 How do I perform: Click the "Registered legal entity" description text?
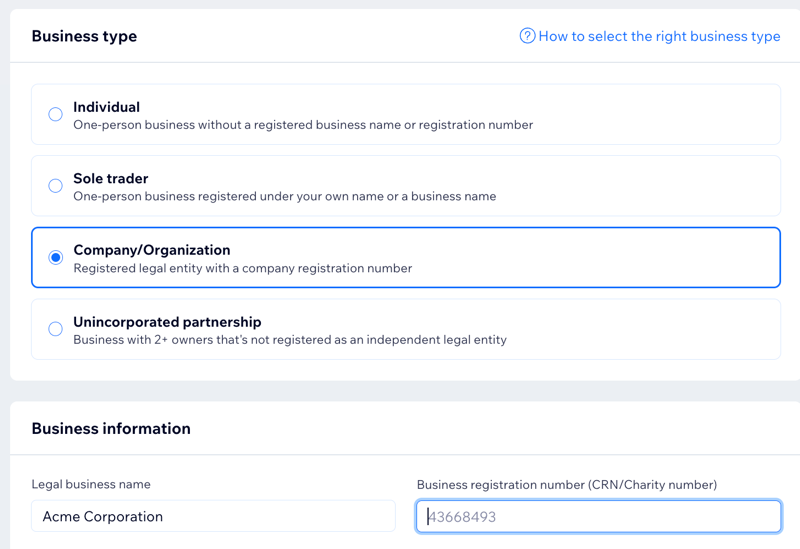click(242, 268)
